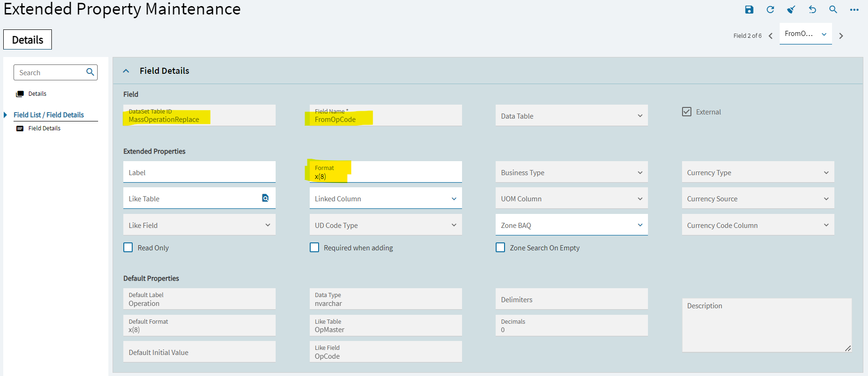Open the toolbar search magnifier
868x376 pixels.
pos(833,10)
